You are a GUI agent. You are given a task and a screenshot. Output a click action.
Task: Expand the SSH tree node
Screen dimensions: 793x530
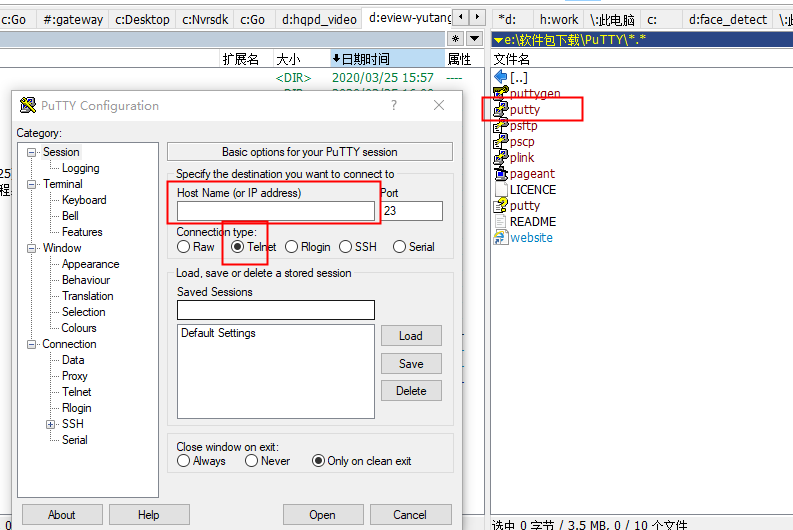click(x=51, y=424)
